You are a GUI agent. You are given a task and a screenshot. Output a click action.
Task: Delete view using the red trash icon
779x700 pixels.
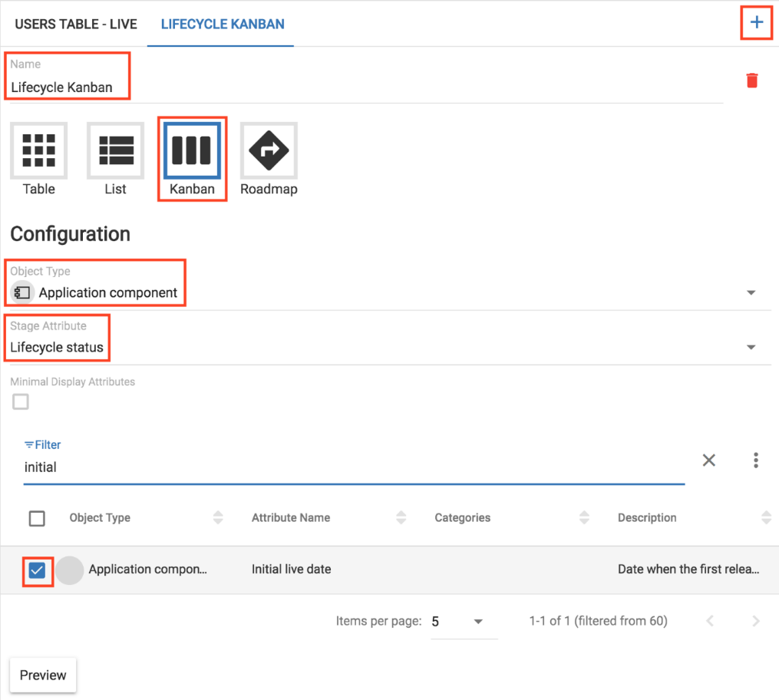point(752,81)
